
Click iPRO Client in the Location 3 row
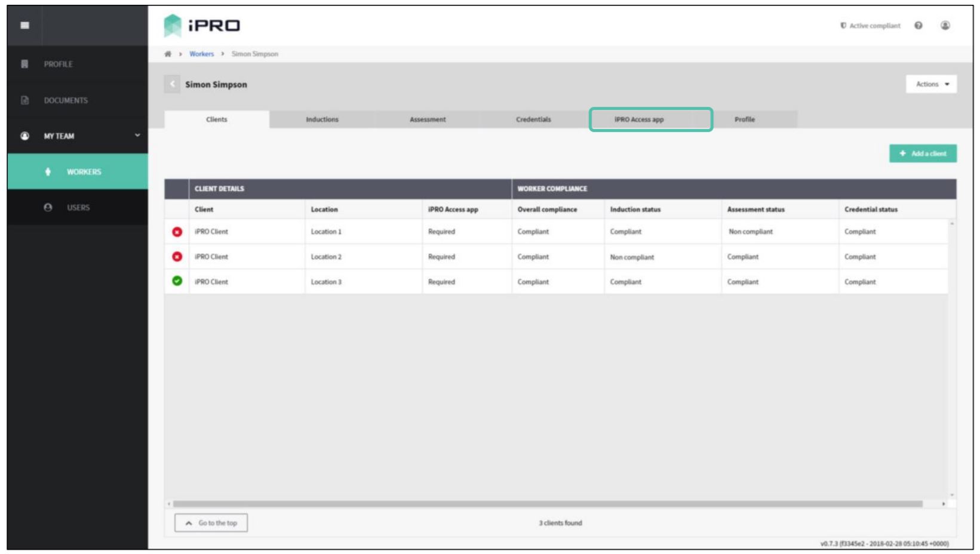[x=211, y=282]
